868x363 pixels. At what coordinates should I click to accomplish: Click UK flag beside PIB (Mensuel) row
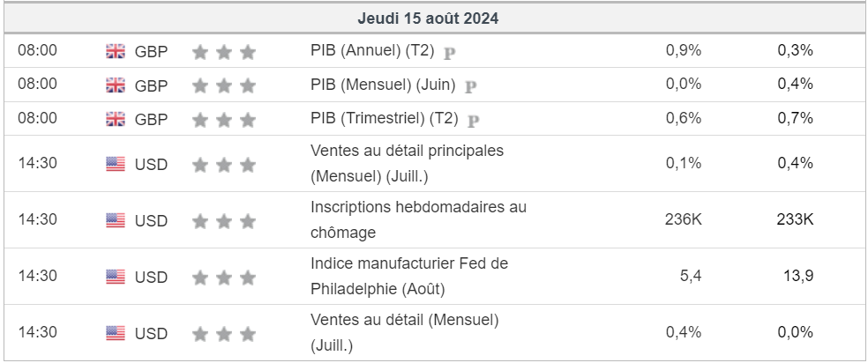116,85
